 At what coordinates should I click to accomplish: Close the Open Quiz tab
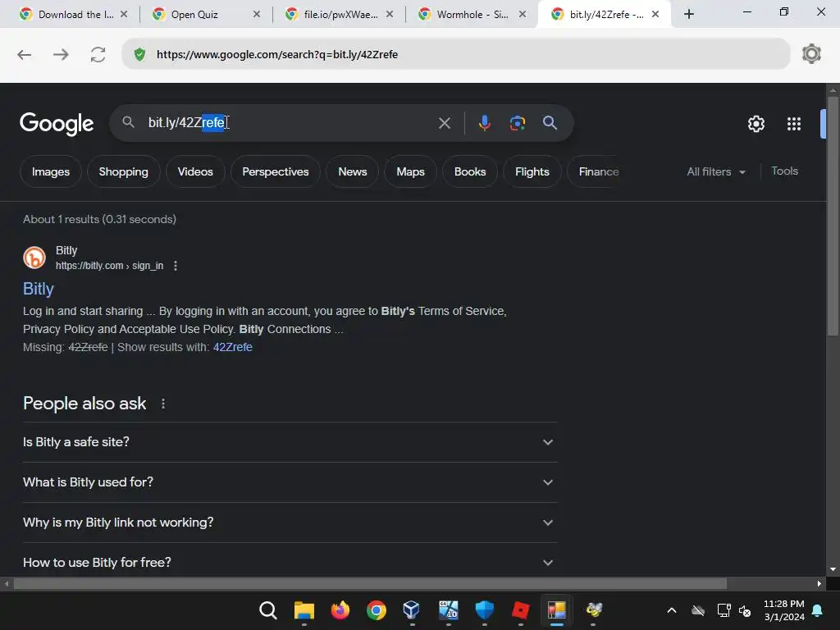(x=257, y=15)
